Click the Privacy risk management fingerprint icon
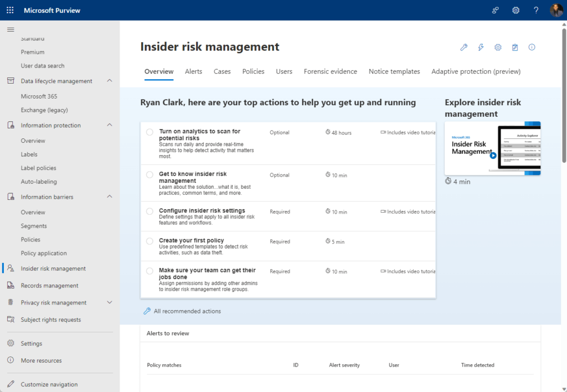Screen dimensions: 567x392 coord(11,302)
